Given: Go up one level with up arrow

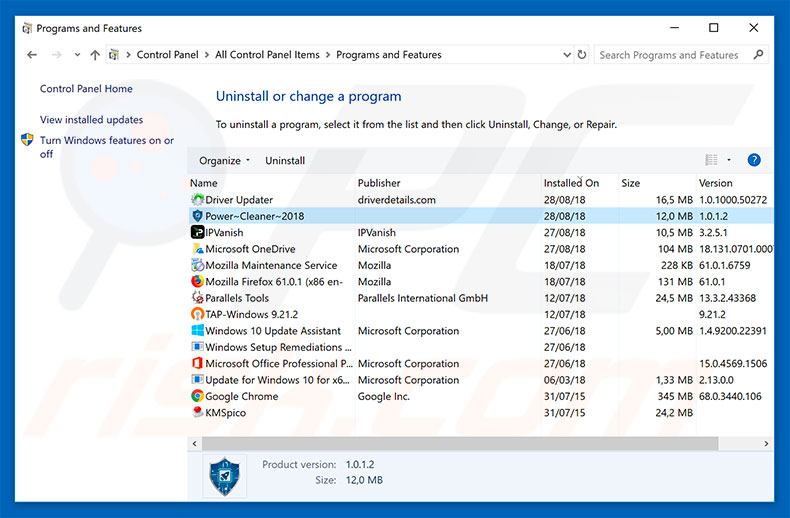Looking at the screenshot, I should 95,54.
